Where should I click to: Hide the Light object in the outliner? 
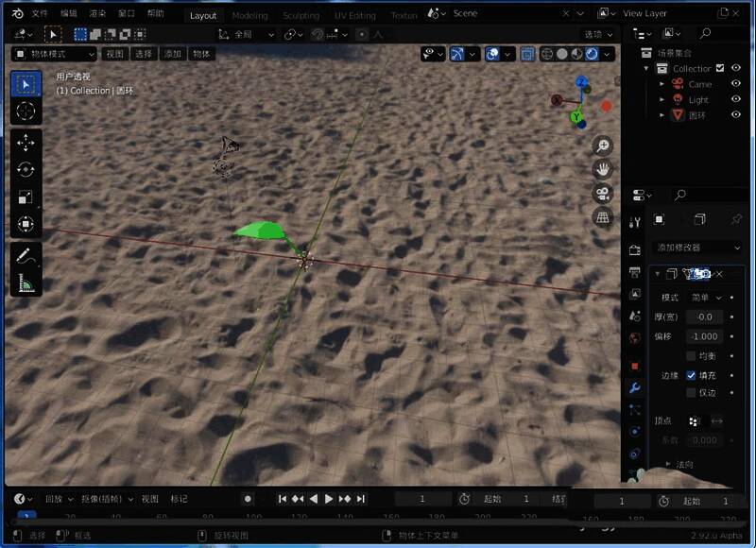point(736,99)
